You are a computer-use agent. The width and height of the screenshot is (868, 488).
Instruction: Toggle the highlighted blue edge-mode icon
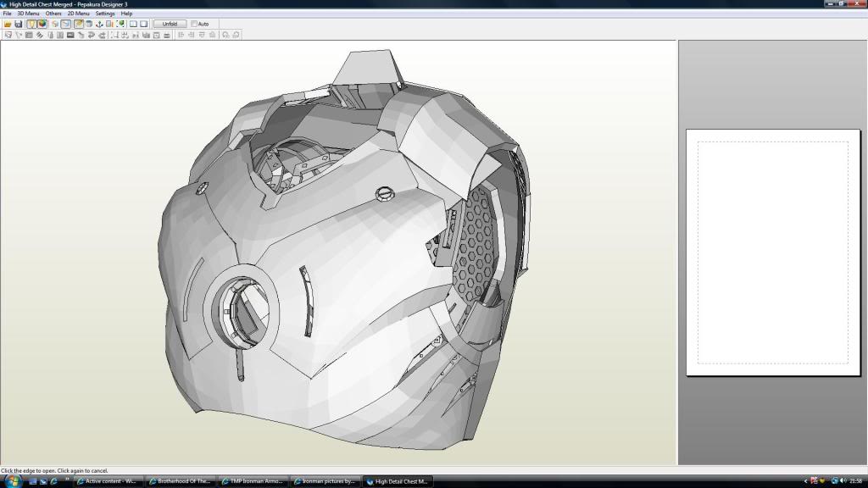(66, 24)
